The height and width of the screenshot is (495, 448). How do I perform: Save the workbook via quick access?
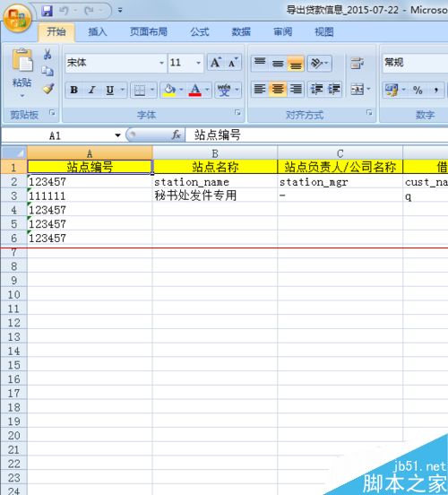pyautogui.click(x=47, y=11)
